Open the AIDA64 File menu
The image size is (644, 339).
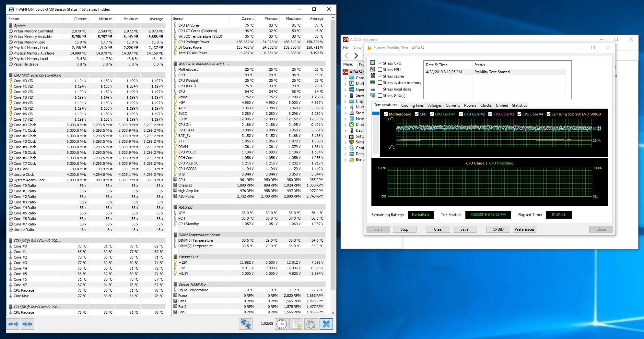[x=346, y=47]
